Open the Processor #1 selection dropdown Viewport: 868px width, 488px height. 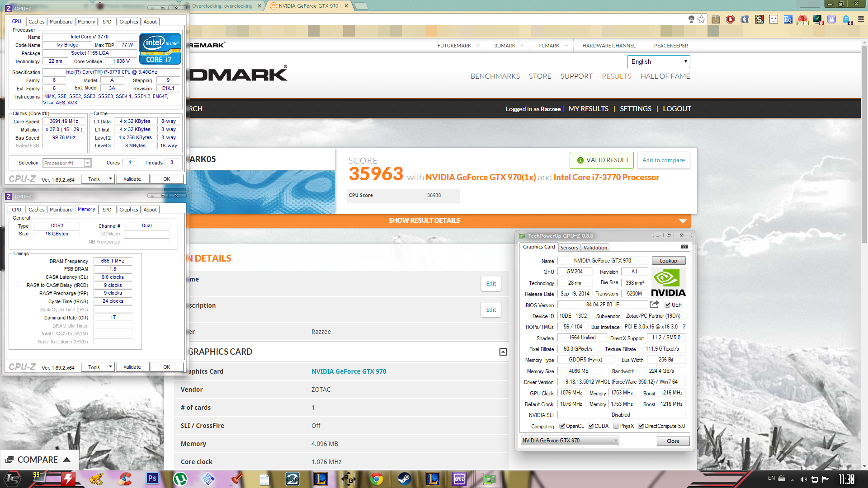coord(67,163)
